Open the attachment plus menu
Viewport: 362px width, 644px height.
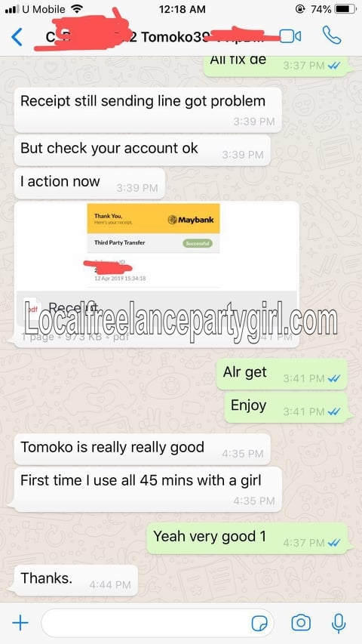pyautogui.click(x=20, y=623)
